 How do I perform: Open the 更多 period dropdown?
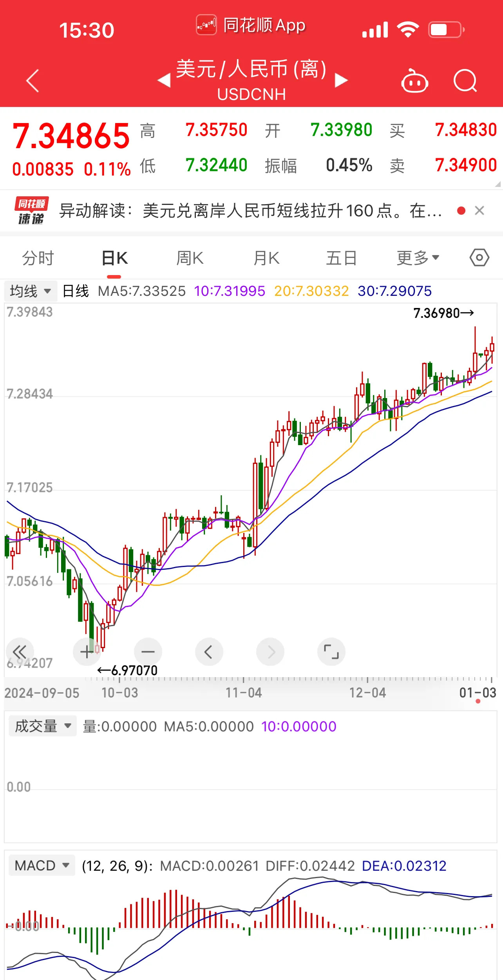(418, 258)
